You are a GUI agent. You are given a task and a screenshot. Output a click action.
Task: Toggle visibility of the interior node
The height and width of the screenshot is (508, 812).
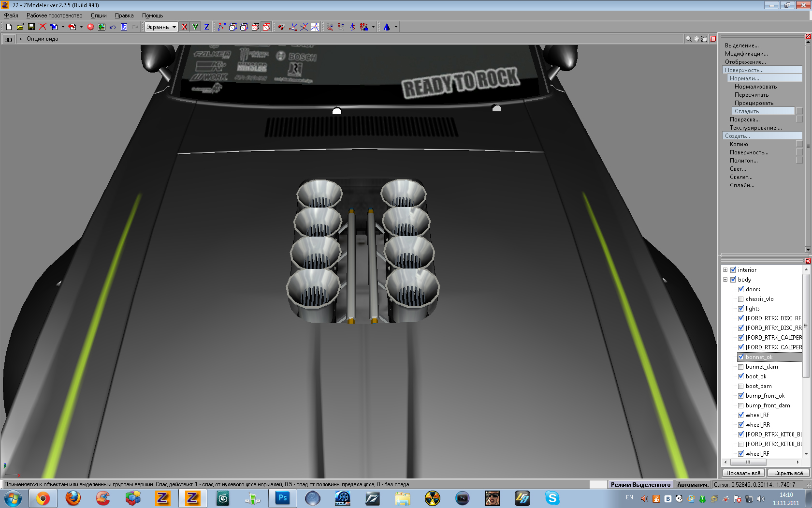click(x=733, y=270)
